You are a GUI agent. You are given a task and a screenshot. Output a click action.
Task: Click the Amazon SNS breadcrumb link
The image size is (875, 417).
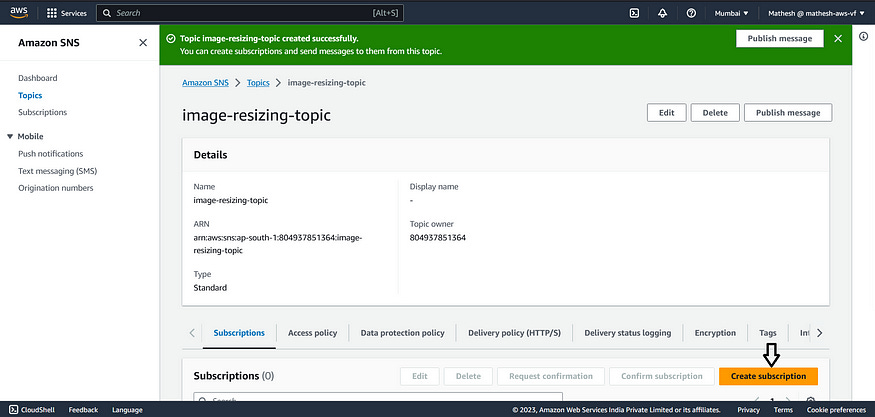point(205,83)
